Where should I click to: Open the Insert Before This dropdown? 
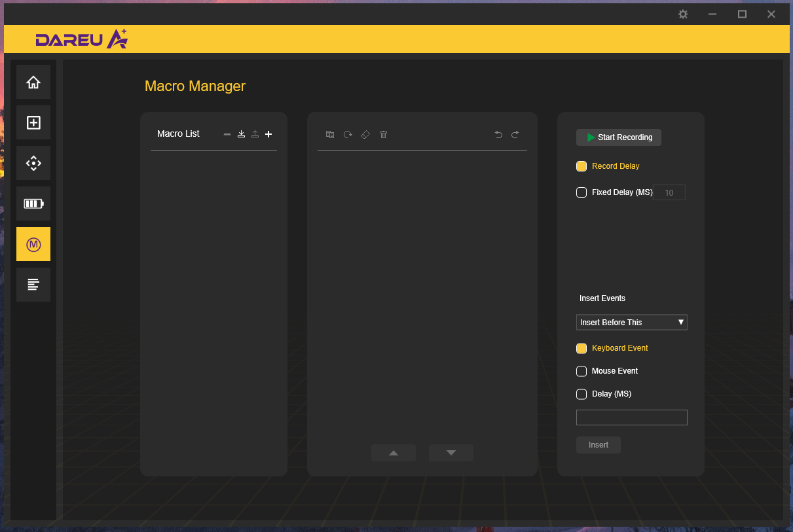(x=632, y=322)
